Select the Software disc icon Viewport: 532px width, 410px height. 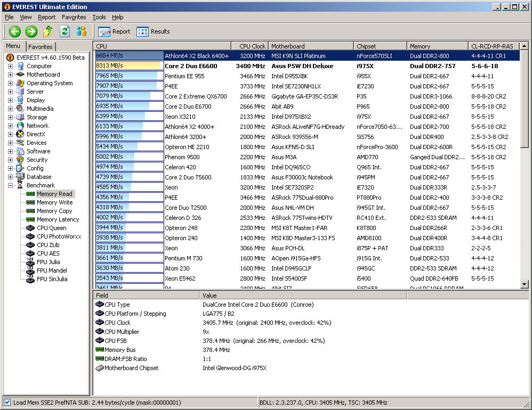click(x=20, y=151)
